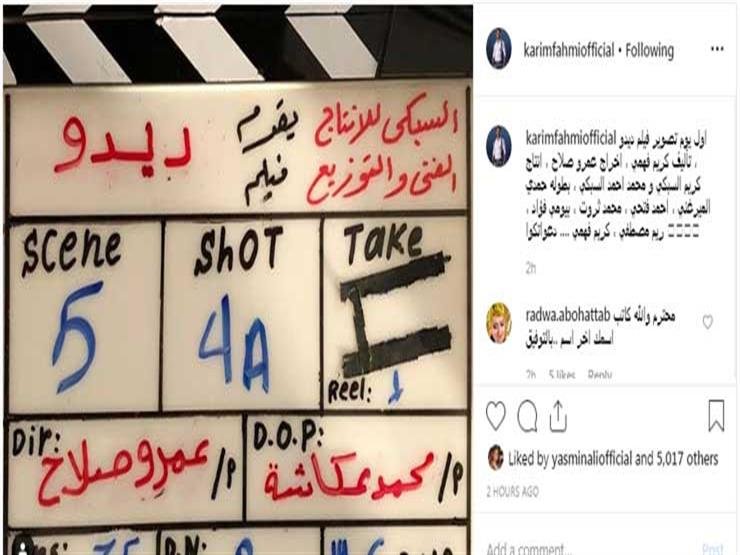Image resolution: width=740 pixels, height=555 pixels.
Task: Open the comment bubble icon
Action: pyautogui.click(x=527, y=416)
